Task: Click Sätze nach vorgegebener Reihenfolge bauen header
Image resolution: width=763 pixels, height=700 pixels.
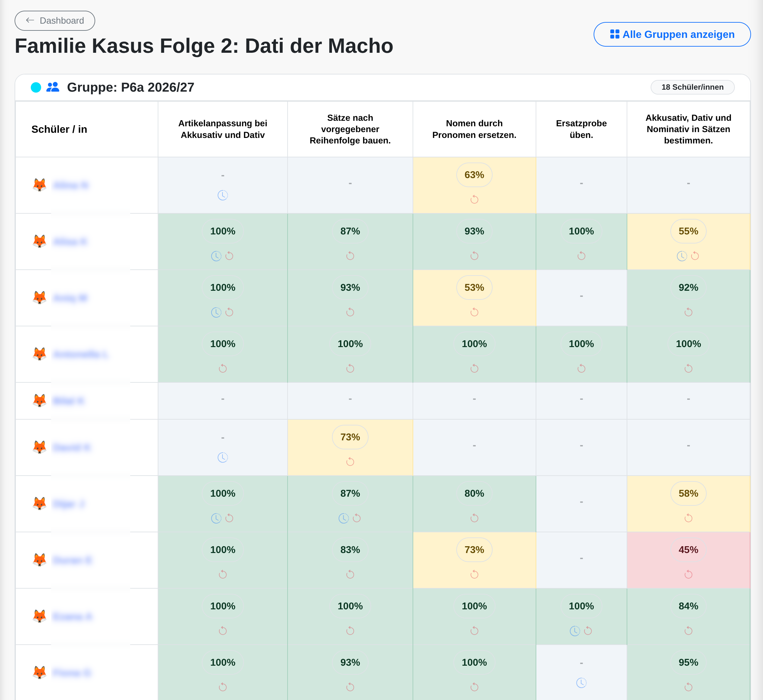Action: pos(350,129)
